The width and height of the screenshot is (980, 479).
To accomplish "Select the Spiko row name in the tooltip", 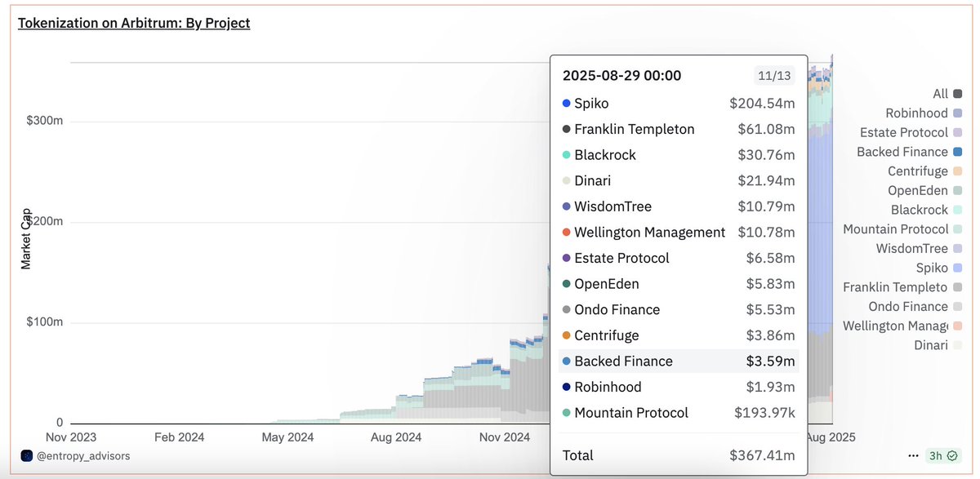I will [591, 104].
